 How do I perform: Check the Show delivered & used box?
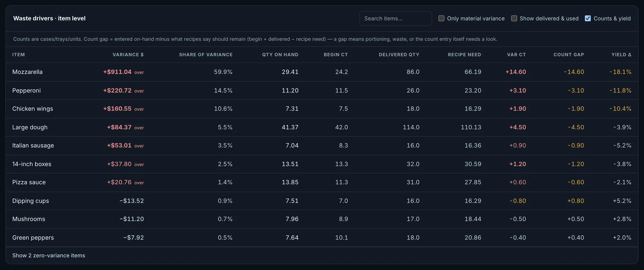tap(514, 18)
